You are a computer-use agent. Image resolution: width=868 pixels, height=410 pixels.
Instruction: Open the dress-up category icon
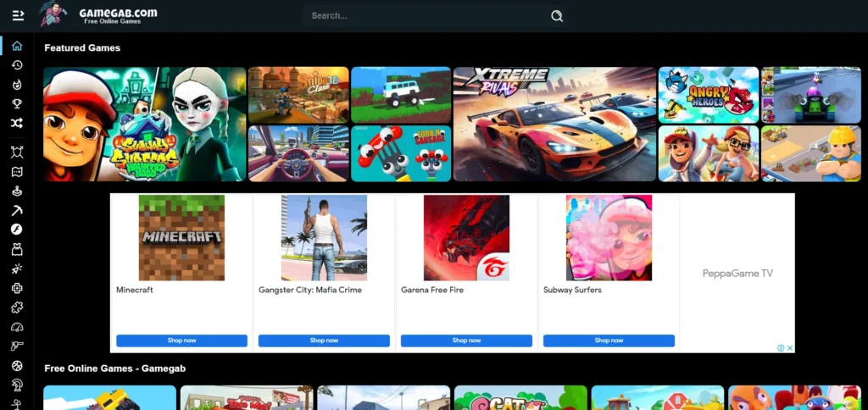pos(17,249)
